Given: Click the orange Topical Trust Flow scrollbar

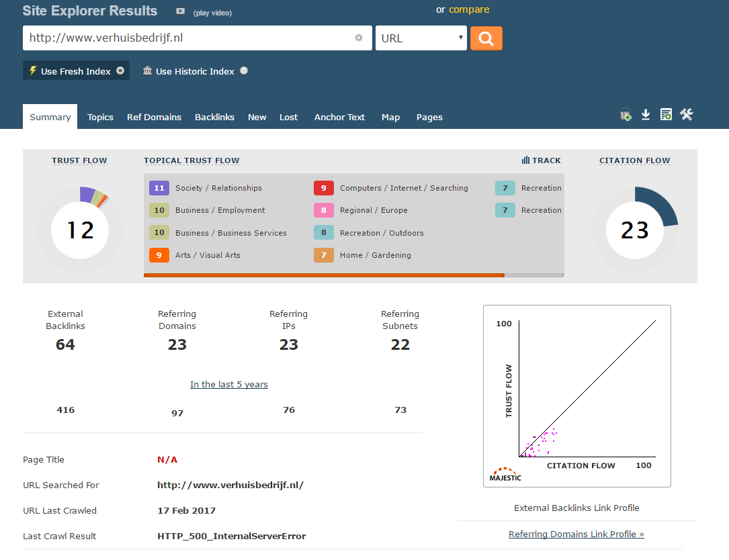Looking at the screenshot, I should 324,275.
